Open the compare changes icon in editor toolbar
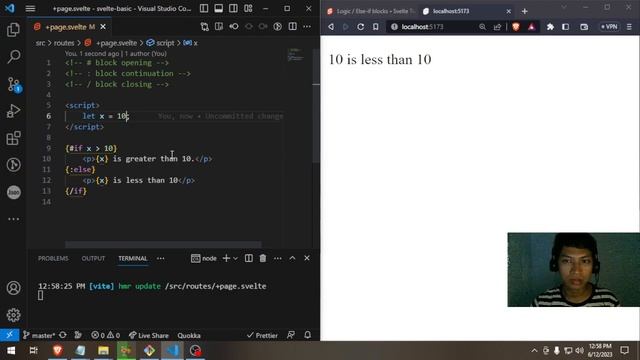 pyautogui.click(x=204, y=27)
